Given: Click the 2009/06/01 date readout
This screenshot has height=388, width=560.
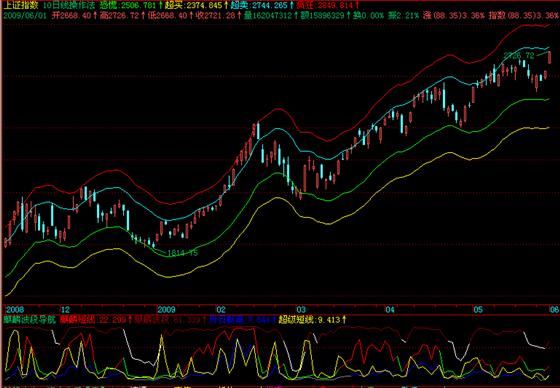Looking at the screenshot, I should 25,16.
